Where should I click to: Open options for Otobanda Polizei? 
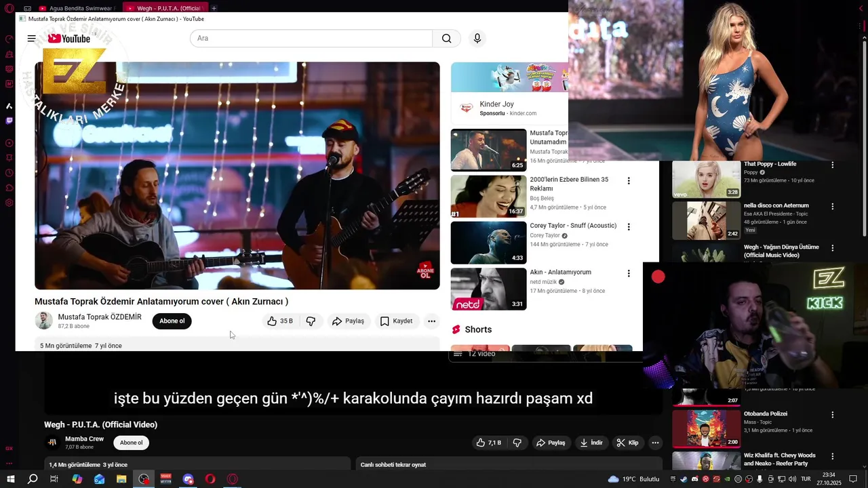(833, 415)
